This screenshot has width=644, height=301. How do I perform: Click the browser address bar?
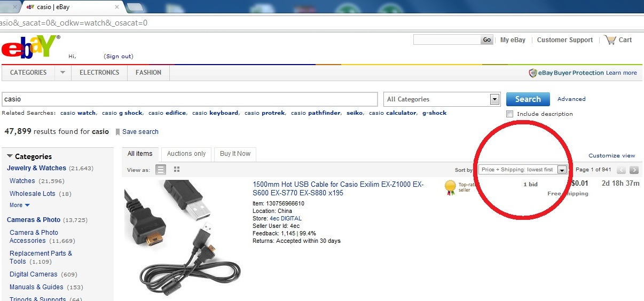[x=322, y=23]
